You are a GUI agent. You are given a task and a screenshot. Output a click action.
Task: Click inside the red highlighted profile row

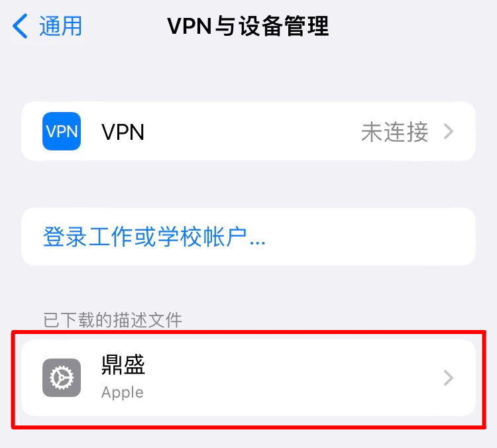(x=248, y=380)
